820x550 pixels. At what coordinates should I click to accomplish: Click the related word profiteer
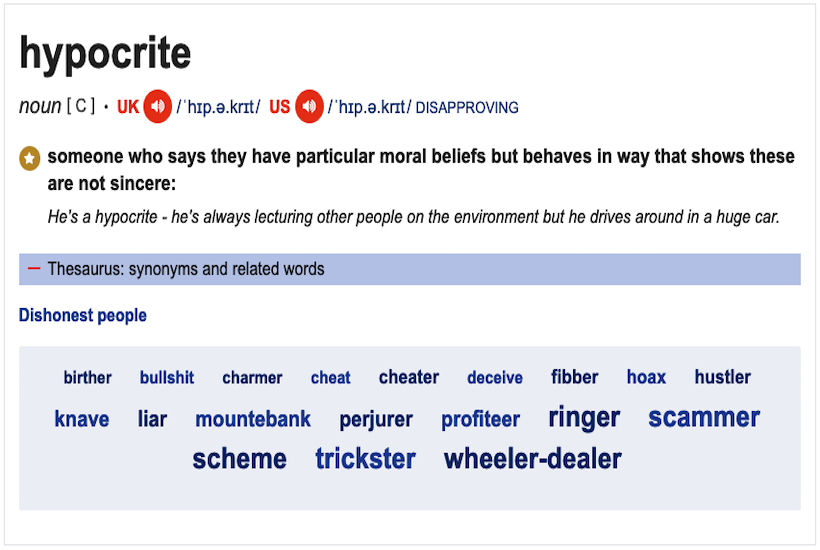[x=481, y=420]
